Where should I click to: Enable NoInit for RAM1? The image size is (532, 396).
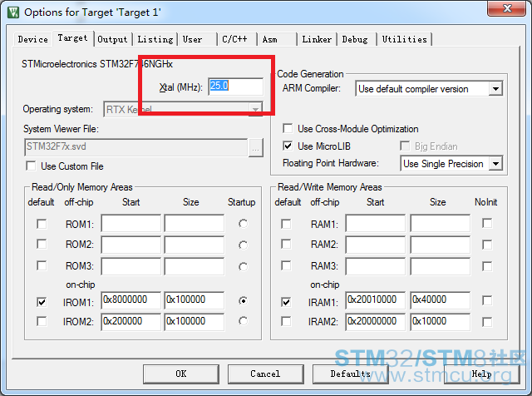(487, 223)
